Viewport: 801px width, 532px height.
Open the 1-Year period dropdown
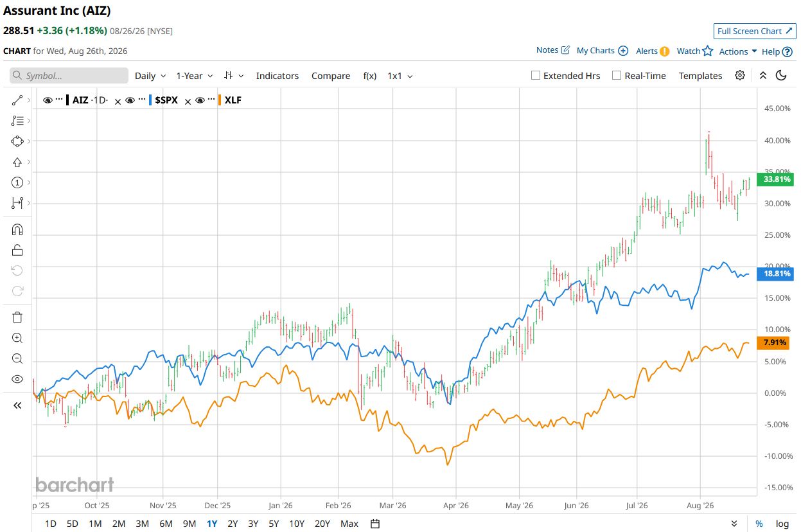(x=195, y=76)
